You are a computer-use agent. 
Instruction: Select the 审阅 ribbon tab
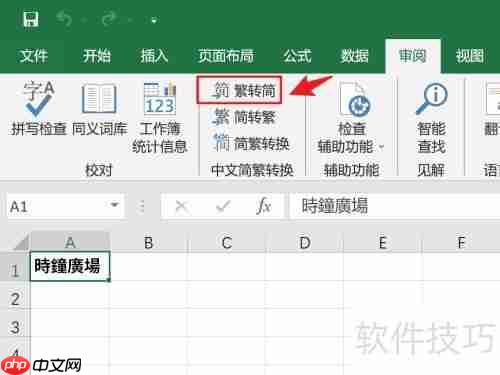(x=413, y=56)
